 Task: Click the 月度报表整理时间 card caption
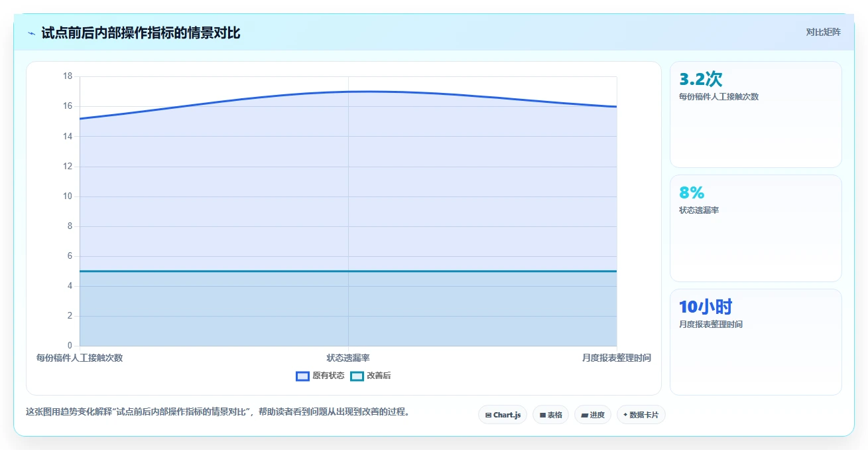(x=711, y=325)
